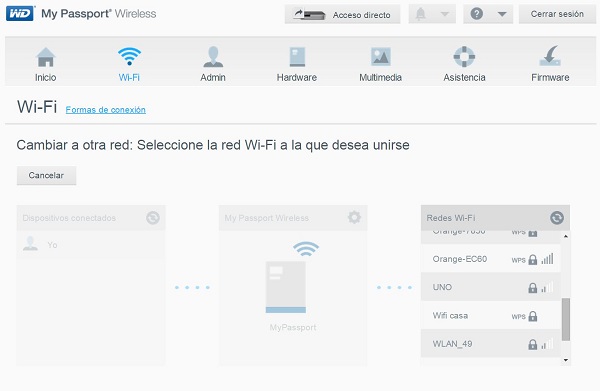The image size is (600, 391).
Task: Click the MyPassport drive image
Action: [286, 287]
